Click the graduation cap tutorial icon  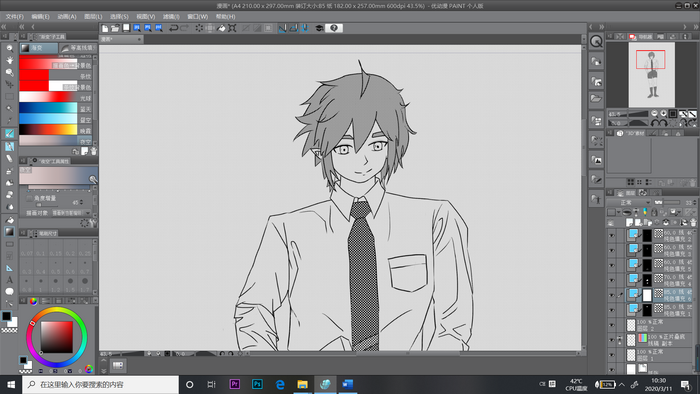tap(319, 28)
